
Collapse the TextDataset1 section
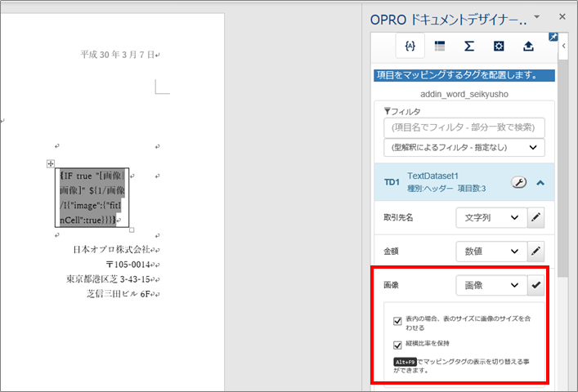pyautogui.click(x=540, y=182)
